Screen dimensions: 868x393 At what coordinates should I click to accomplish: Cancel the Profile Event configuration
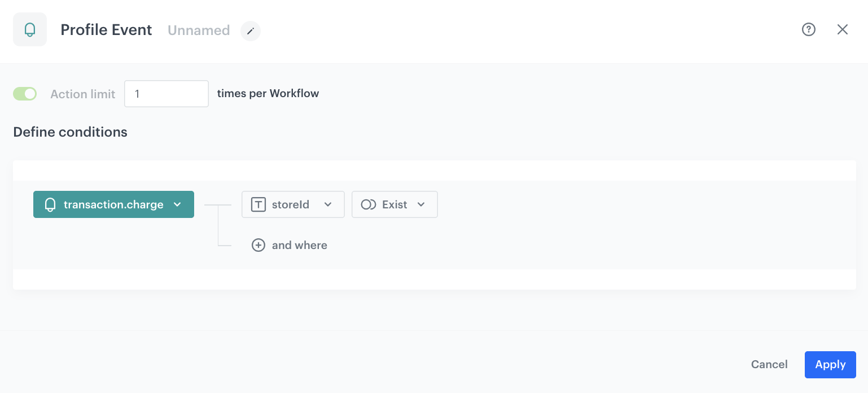pyautogui.click(x=769, y=364)
